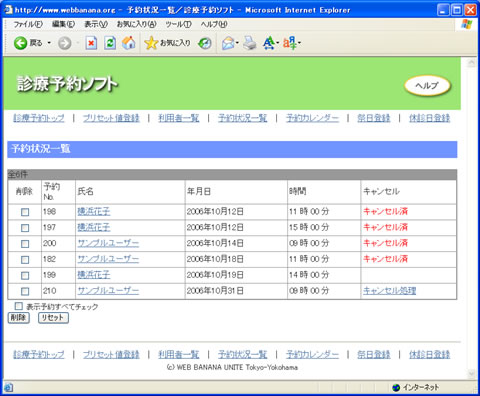
Task: Click the IE page icon in title bar
Action: tap(8, 10)
